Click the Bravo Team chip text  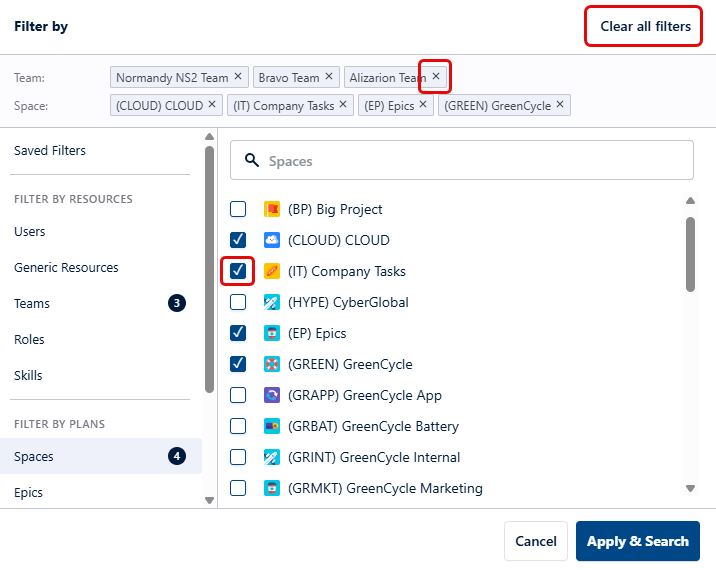coord(289,78)
